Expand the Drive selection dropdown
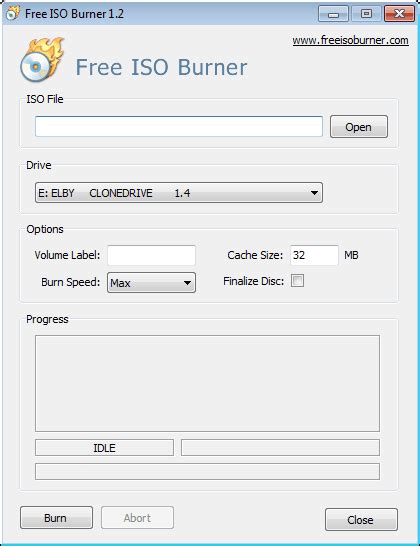The width and height of the screenshot is (420, 546). point(179,193)
